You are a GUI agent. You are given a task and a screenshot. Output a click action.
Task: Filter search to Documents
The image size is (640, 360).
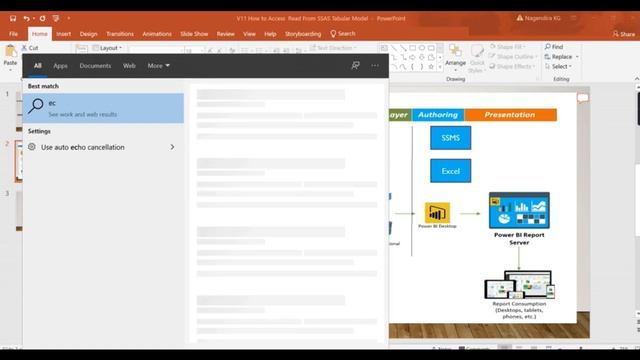(95, 66)
